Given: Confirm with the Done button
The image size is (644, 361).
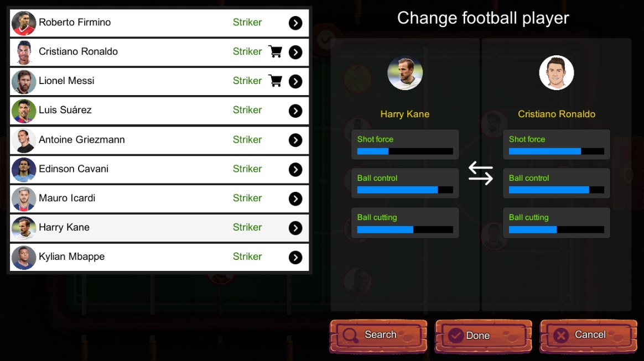Looking at the screenshot, I should [x=484, y=336].
